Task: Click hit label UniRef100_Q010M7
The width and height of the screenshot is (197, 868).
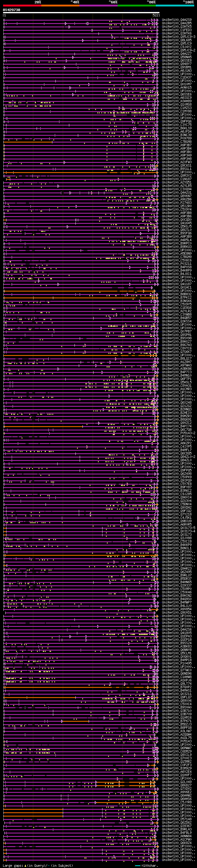Action: 177,84
